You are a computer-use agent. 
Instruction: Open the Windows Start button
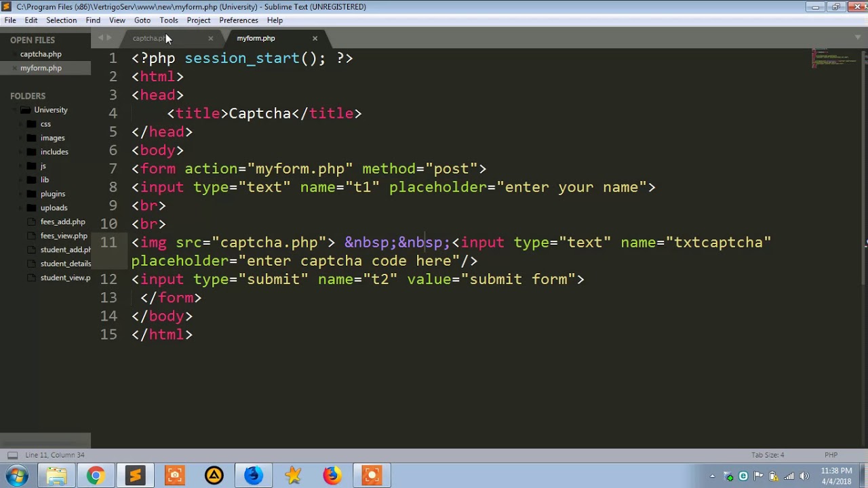point(16,476)
